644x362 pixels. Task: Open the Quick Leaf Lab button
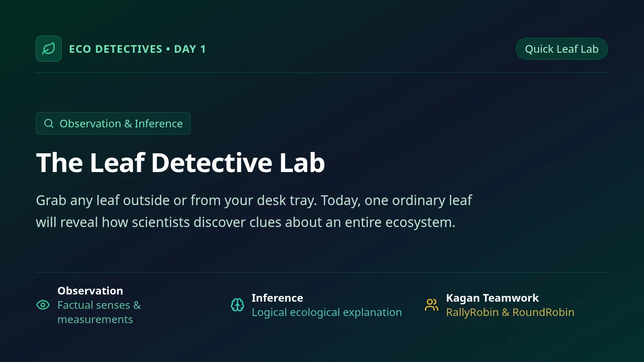point(562,49)
